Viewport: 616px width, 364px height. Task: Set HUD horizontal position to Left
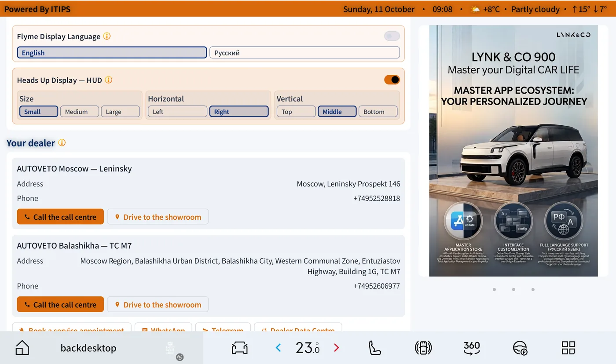pos(177,112)
